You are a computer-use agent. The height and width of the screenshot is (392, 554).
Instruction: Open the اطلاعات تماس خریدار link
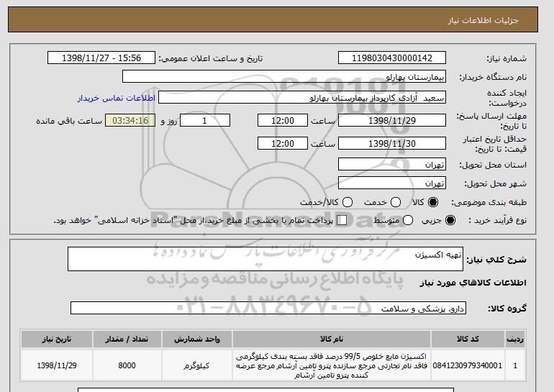coord(117,98)
